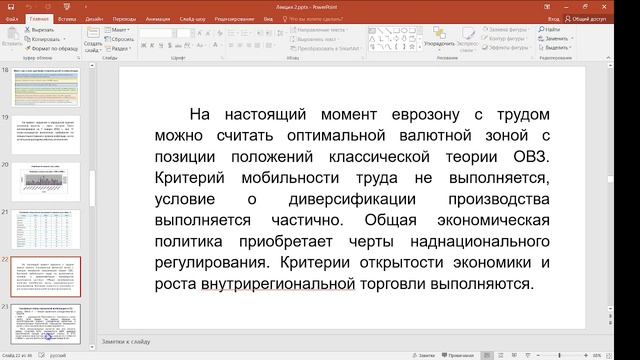Undo the last action in Quick Access toolbar
This screenshot has width=640, height=360.
tap(29, 7)
